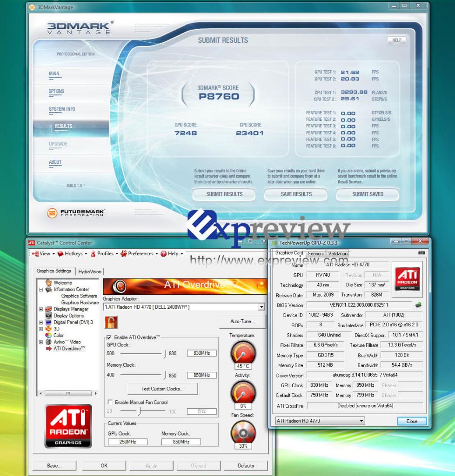Click the 3D settings tree icon
This screenshot has height=476, width=455.
pos(48,329)
